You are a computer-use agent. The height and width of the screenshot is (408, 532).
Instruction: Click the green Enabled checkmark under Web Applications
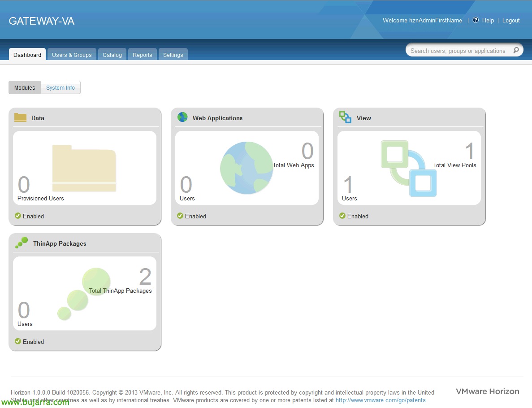pyautogui.click(x=180, y=216)
